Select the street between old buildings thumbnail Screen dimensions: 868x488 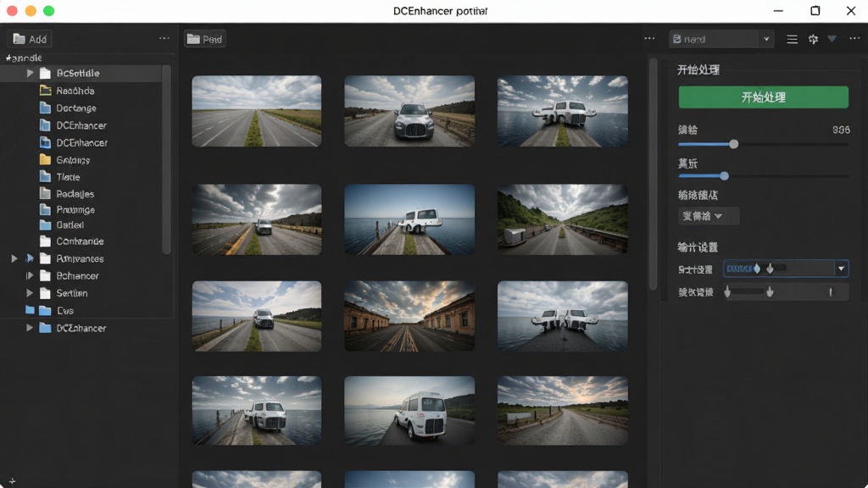[409, 316]
